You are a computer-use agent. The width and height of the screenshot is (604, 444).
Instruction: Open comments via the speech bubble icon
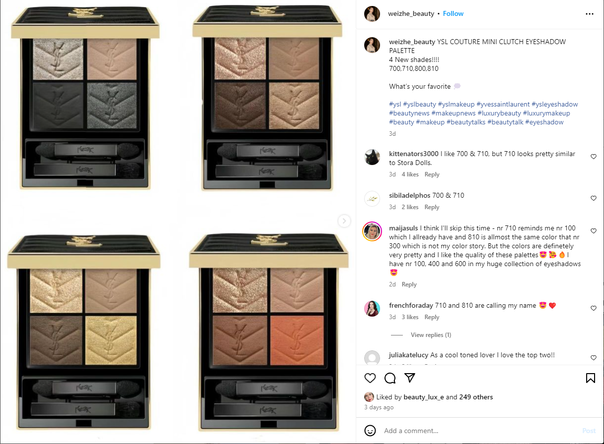click(390, 378)
